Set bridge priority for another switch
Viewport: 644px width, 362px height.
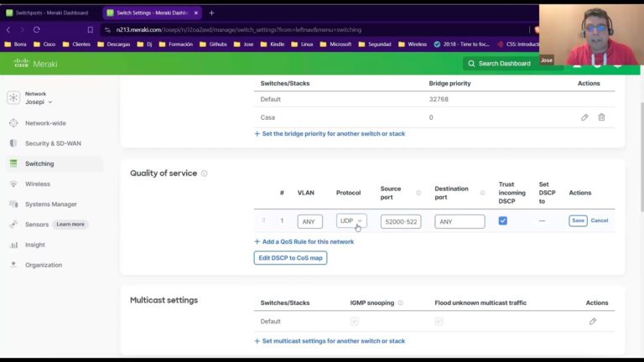[x=330, y=134]
